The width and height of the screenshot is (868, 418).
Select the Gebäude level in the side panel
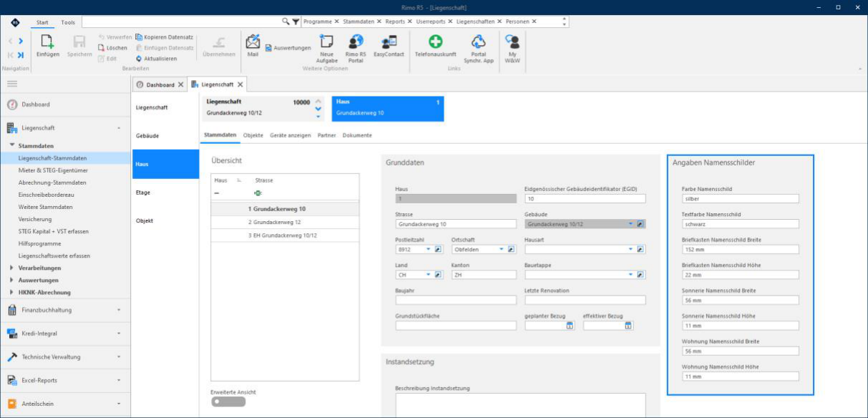(165, 135)
